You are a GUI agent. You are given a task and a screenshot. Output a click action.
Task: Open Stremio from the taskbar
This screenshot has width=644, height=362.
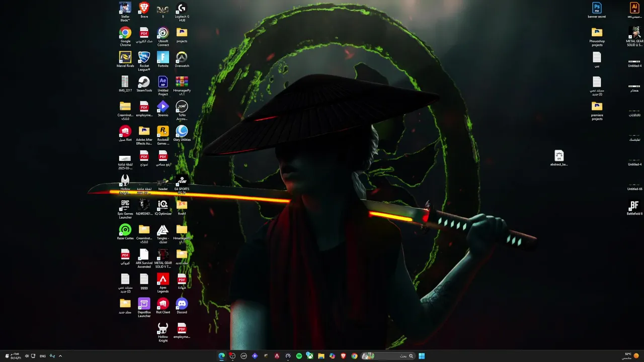[x=255, y=356]
